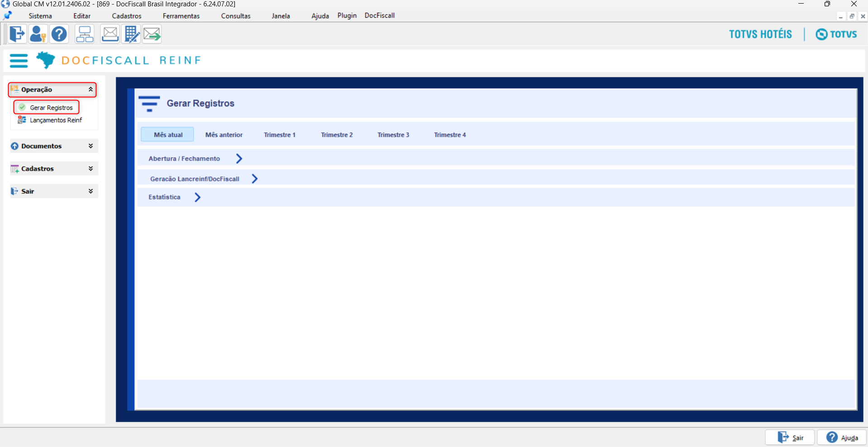Click the filter icon beside Gerar Registros heading
This screenshot has height=447, width=868.
(x=149, y=104)
